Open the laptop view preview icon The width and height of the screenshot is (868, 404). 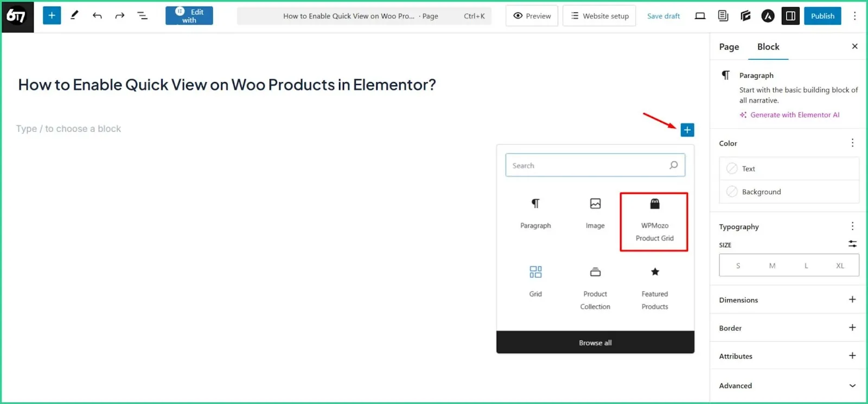pos(700,16)
